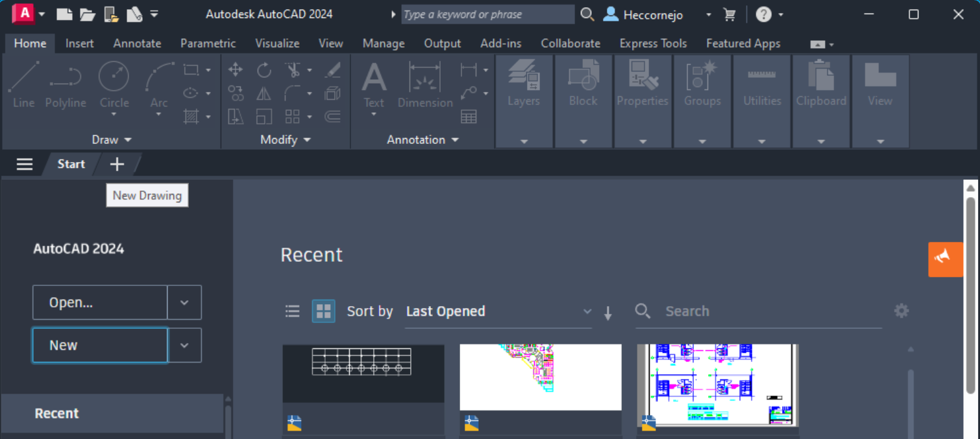Select the Line drawing tool
This screenshot has width=980, height=439.
23,85
